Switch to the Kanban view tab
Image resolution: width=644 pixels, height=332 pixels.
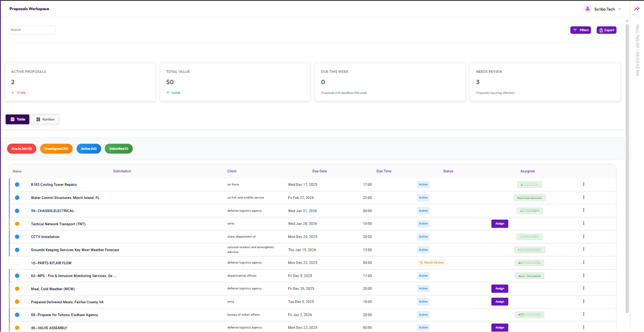click(x=46, y=120)
